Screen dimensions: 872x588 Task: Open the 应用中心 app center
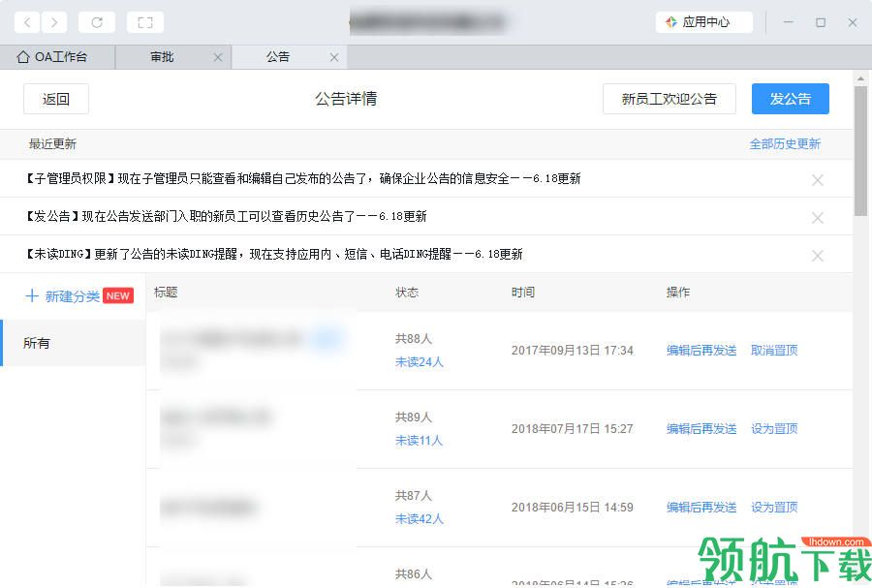[703, 22]
